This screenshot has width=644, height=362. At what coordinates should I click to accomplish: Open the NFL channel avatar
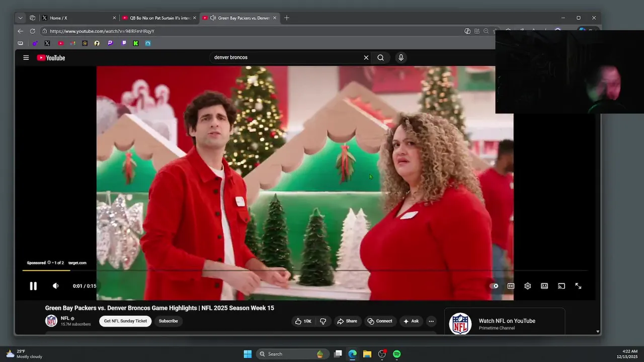[51, 321]
